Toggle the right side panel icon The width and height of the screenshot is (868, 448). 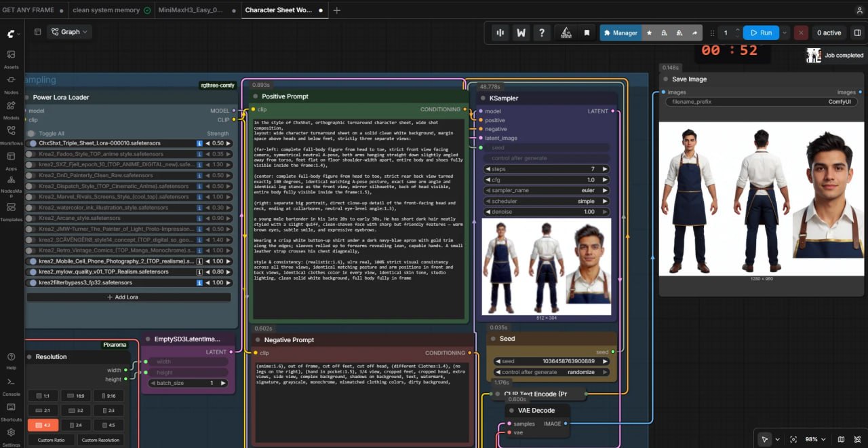pos(857,33)
